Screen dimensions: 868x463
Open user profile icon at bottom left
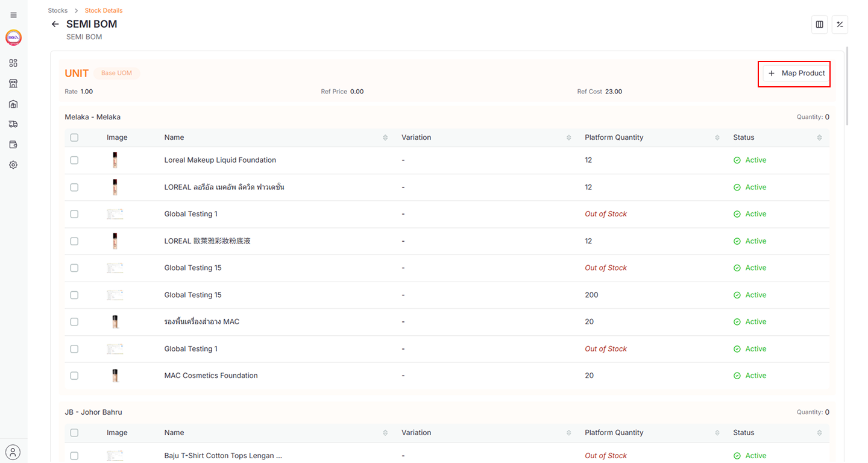(13, 452)
